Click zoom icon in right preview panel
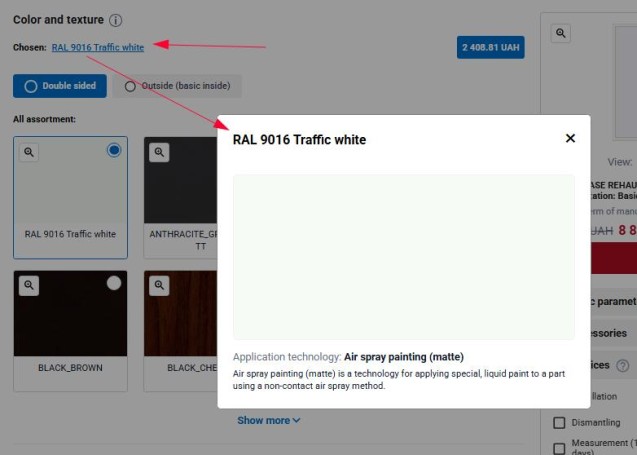Image resolution: width=637 pixels, height=455 pixels. (561, 33)
